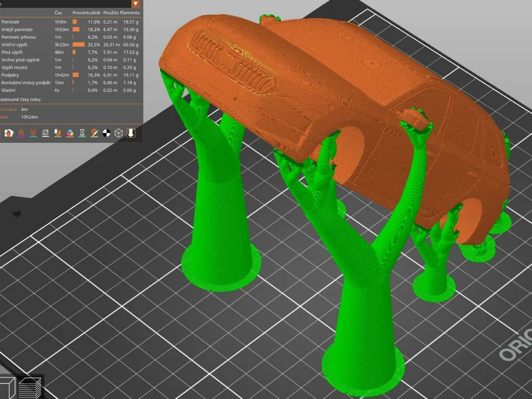Toggle the Tool marker nozzle icon

click(131, 133)
